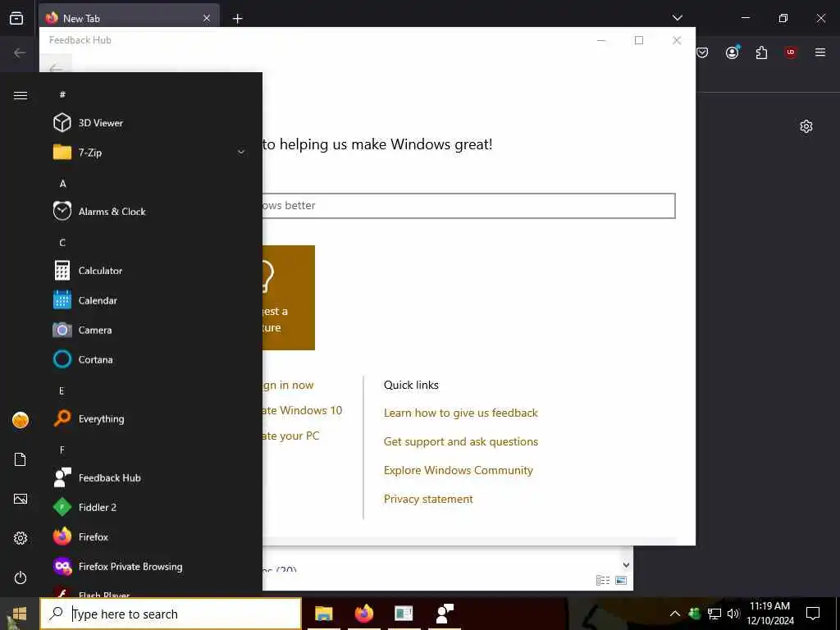The width and height of the screenshot is (840, 630).
Task: Open the Action Center notifications
Action: point(813,614)
